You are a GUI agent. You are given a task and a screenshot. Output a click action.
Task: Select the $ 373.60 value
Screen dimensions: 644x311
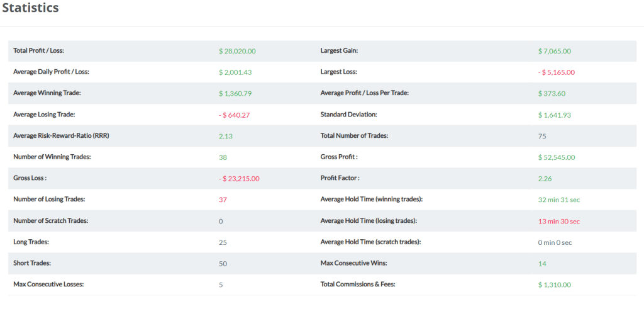pos(552,94)
